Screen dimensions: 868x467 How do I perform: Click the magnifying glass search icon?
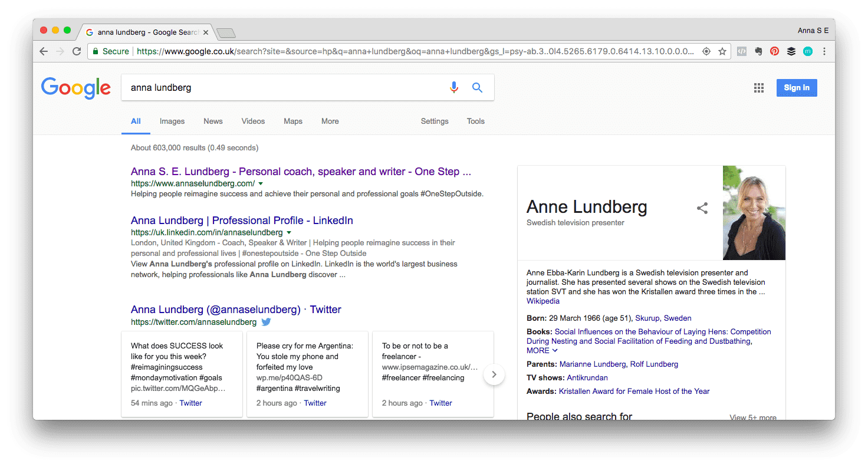point(477,87)
